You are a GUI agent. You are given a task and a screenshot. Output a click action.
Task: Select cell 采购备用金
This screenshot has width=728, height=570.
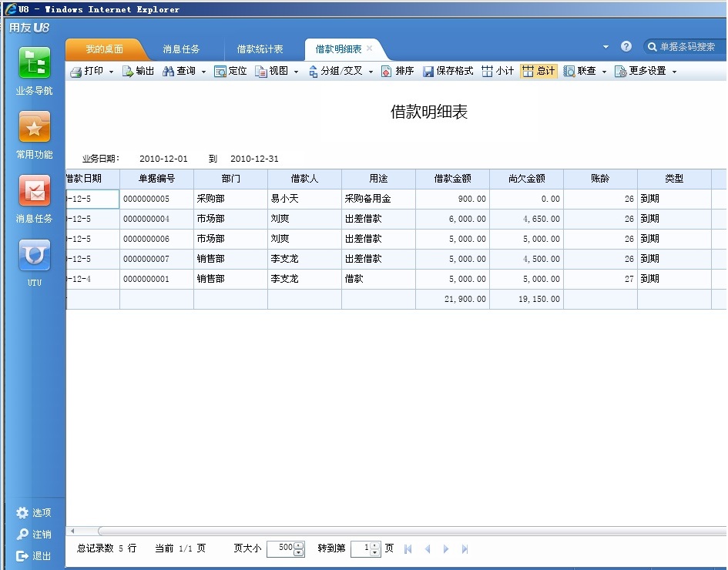click(x=378, y=199)
